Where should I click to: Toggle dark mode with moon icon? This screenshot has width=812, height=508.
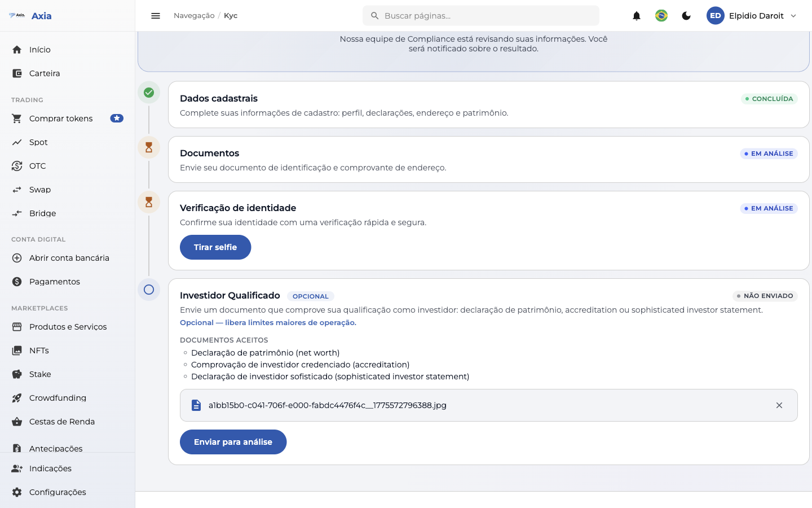686,16
